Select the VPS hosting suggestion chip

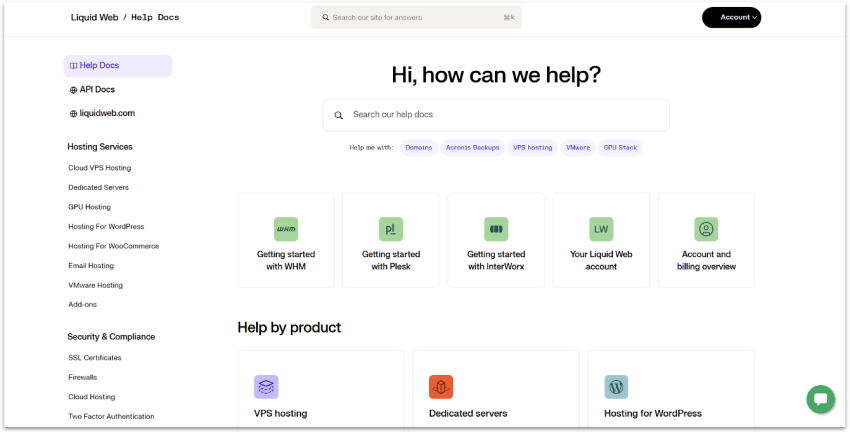(x=532, y=147)
